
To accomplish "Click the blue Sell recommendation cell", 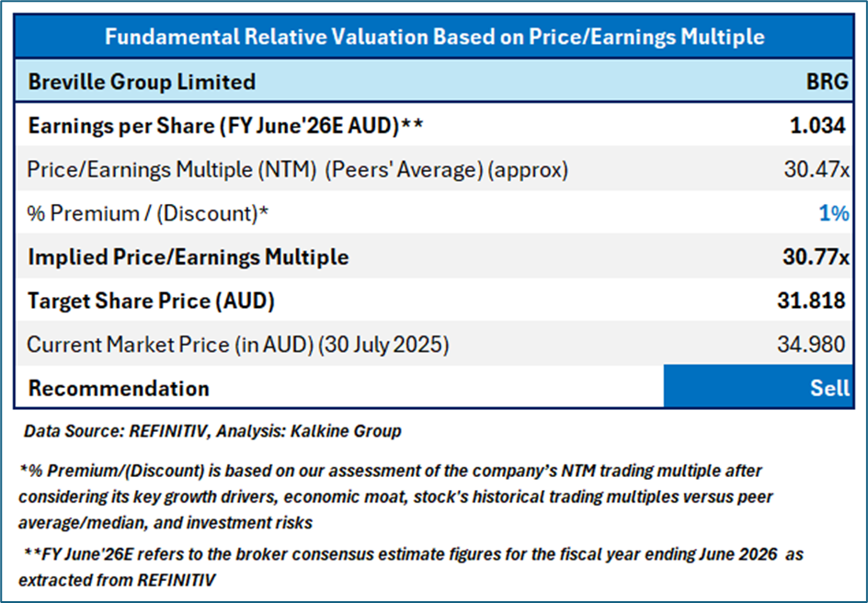I will coord(758,388).
